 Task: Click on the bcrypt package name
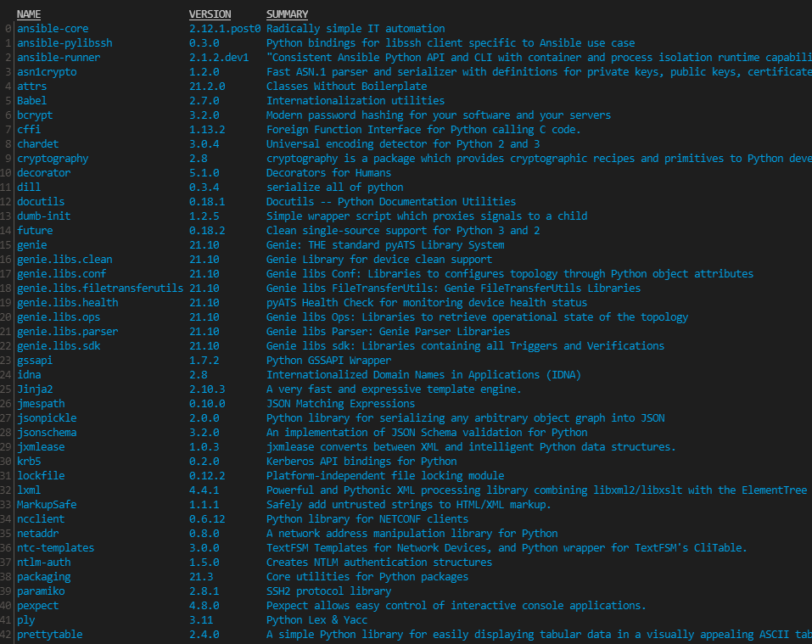click(35, 115)
